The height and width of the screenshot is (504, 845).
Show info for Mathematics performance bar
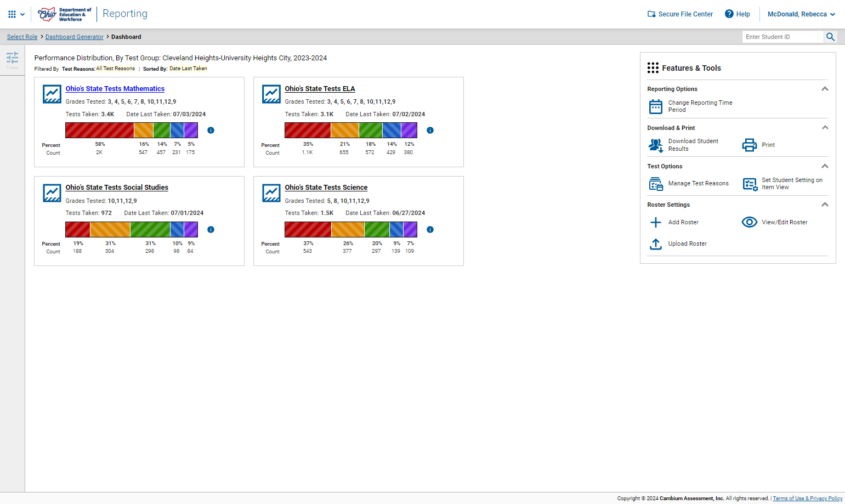point(211,131)
